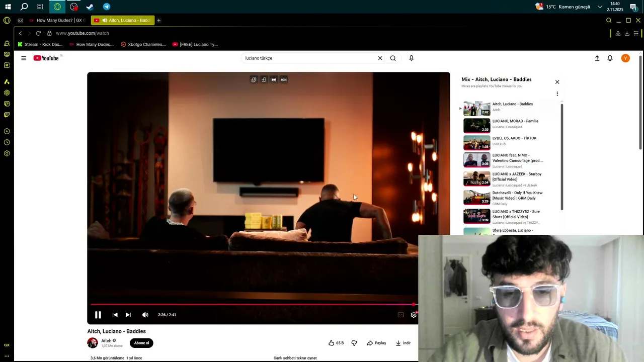Open browser downloads icon in toolbar

(627, 34)
